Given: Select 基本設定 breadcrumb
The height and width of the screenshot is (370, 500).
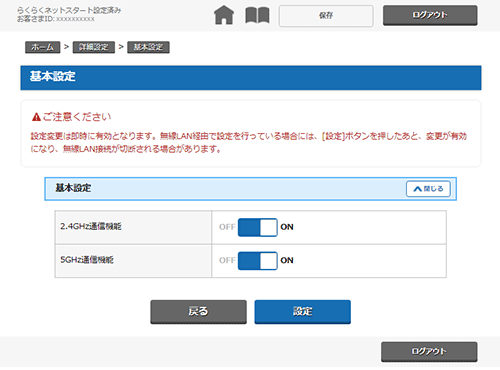Looking at the screenshot, I should pos(148,47).
